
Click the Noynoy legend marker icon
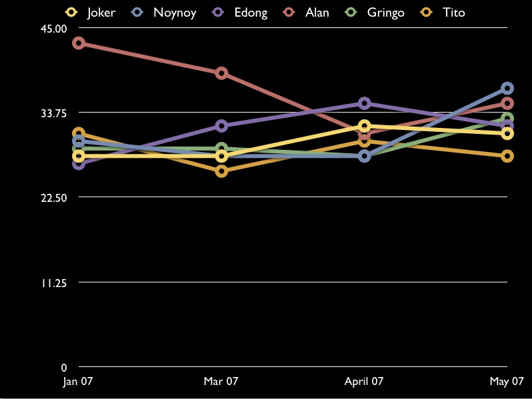pyautogui.click(x=139, y=13)
